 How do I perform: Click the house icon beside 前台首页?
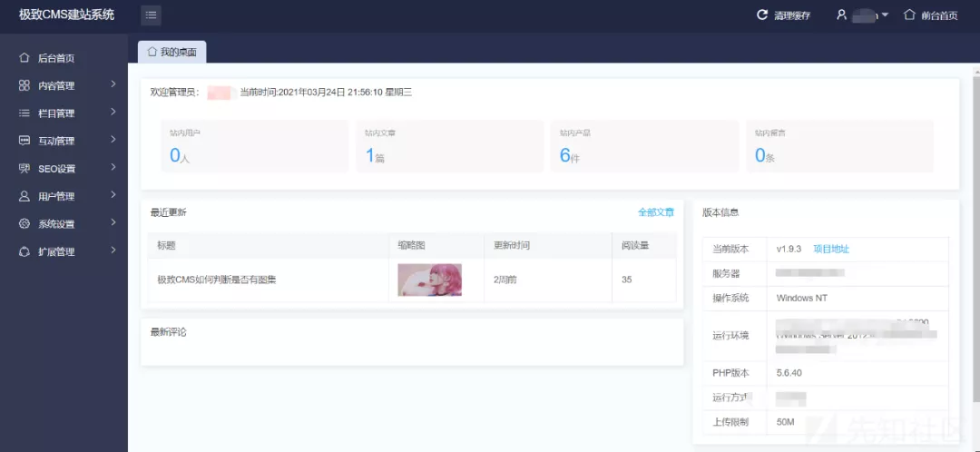click(910, 15)
